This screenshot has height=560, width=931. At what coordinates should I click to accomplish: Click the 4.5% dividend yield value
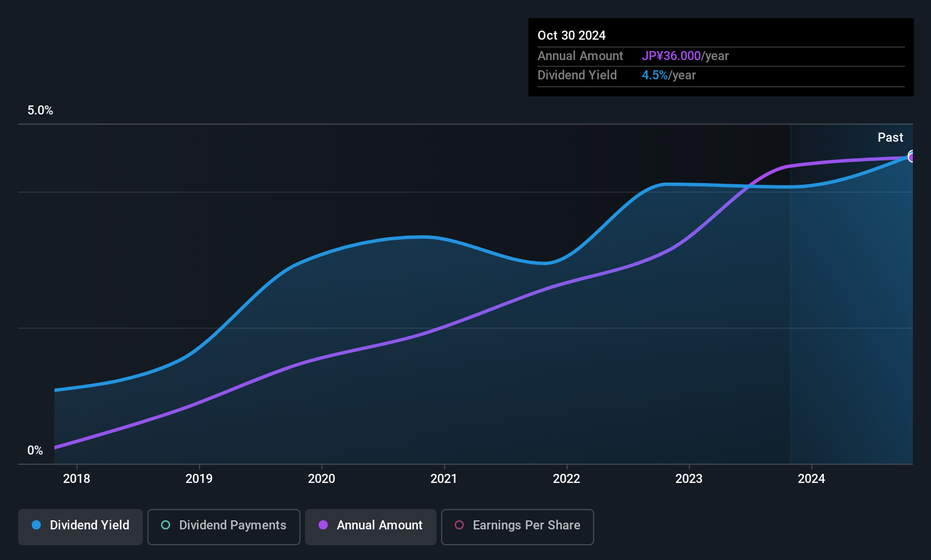tap(655, 75)
